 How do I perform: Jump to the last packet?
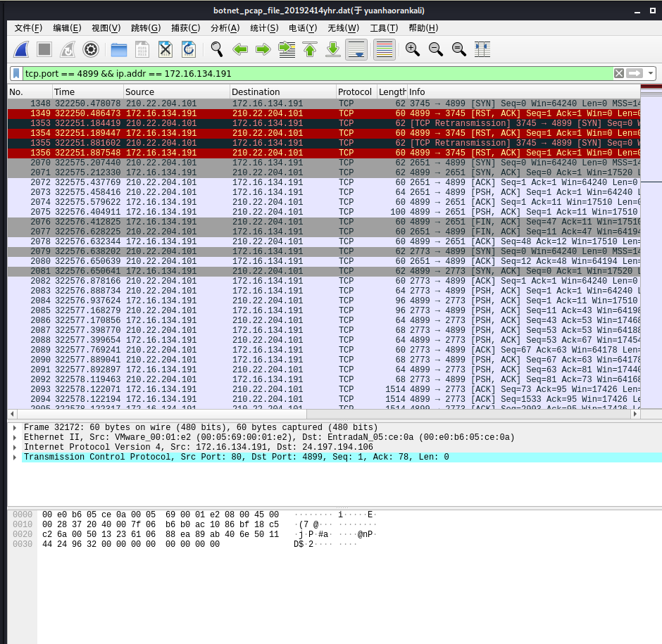(333, 49)
